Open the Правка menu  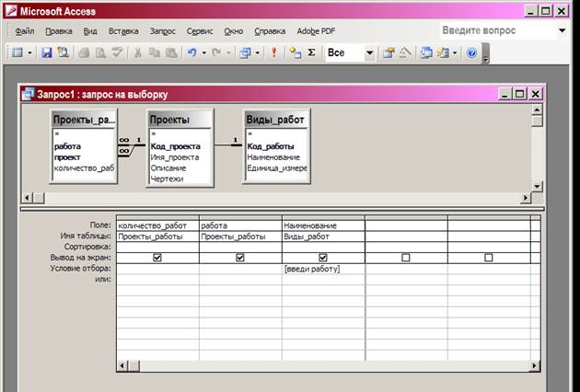tap(59, 31)
